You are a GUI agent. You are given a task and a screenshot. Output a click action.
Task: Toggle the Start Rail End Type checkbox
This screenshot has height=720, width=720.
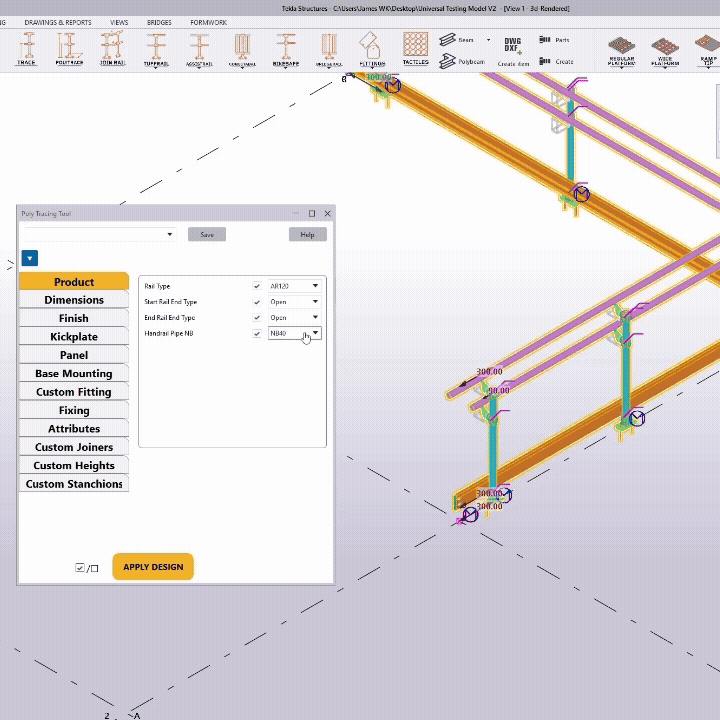click(257, 302)
